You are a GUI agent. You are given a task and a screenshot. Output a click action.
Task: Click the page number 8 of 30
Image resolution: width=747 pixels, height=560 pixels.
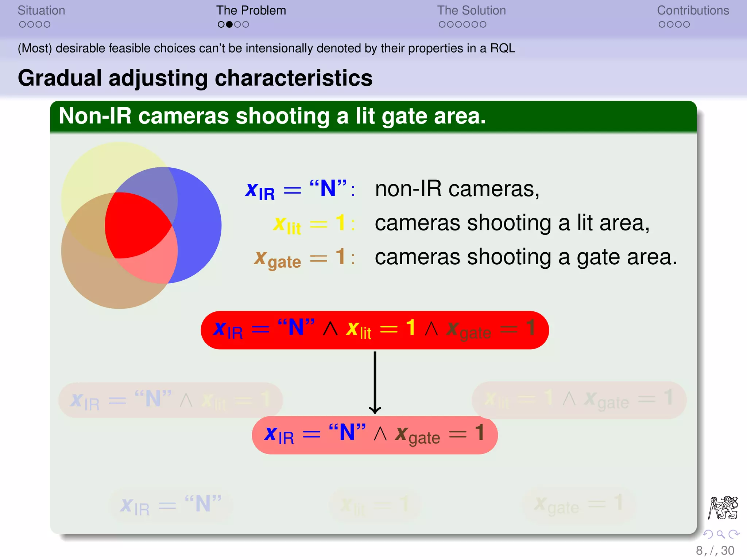pos(715,550)
